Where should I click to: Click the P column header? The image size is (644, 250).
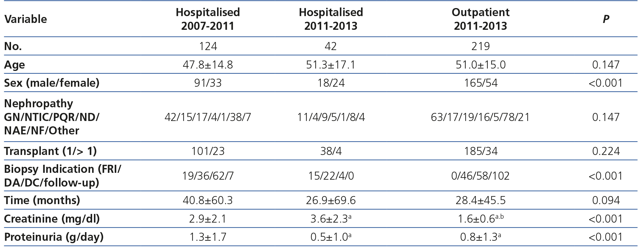(x=606, y=19)
